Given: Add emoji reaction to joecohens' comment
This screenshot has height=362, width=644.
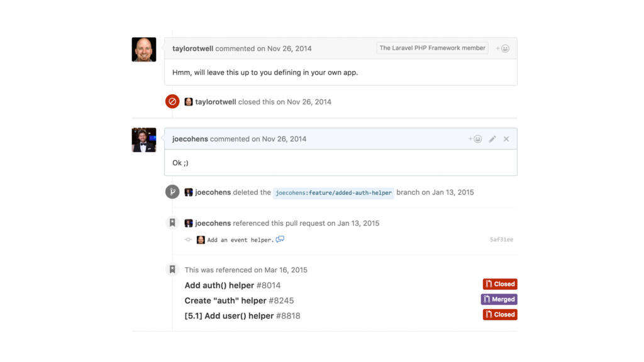Looking at the screenshot, I should point(475,139).
